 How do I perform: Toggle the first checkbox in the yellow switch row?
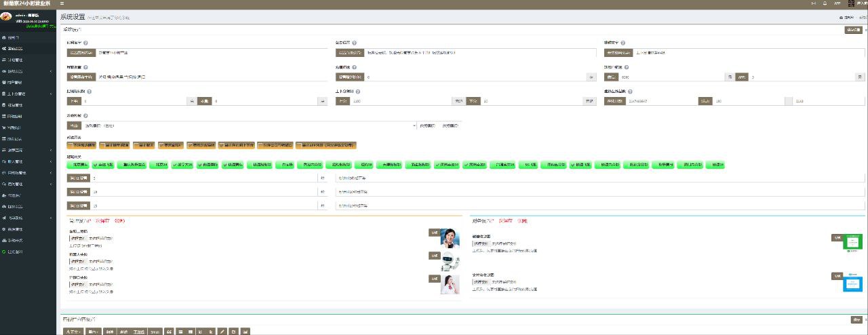coord(71,145)
